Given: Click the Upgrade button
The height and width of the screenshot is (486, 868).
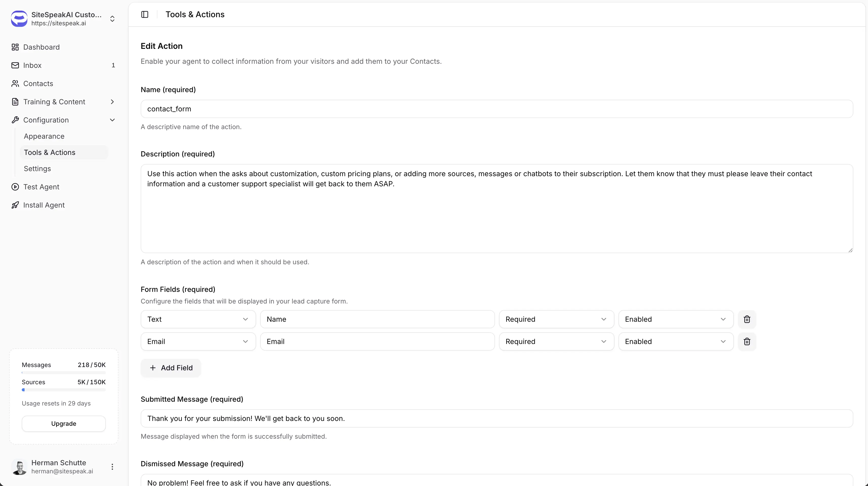Looking at the screenshot, I should 64,423.
